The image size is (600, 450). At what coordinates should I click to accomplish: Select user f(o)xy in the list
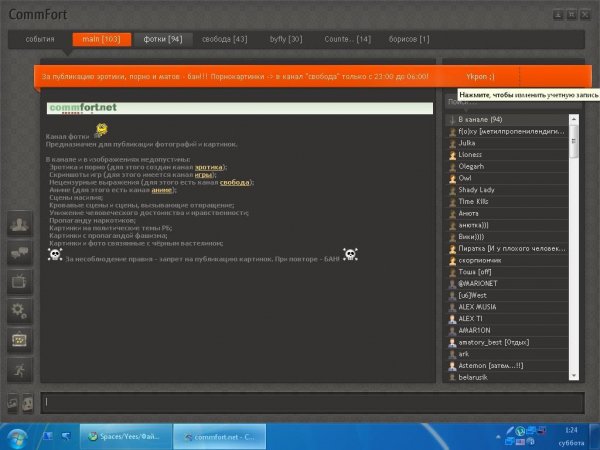[x=508, y=132]
